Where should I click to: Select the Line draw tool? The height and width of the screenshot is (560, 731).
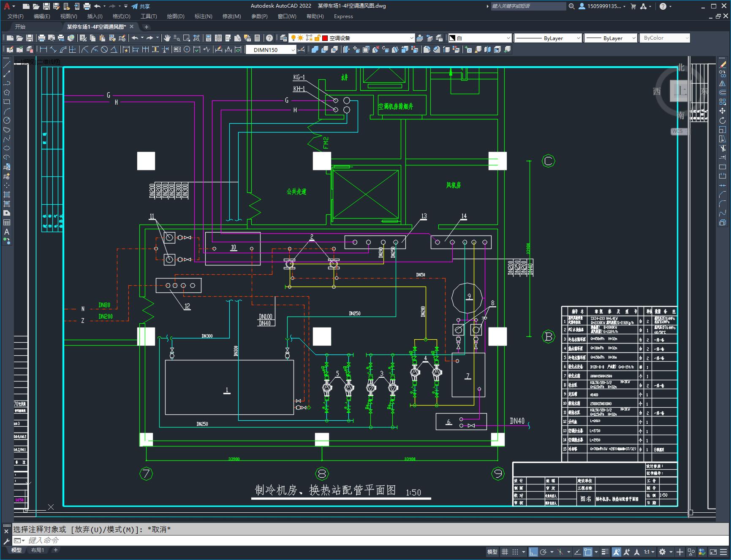[7, 65]
